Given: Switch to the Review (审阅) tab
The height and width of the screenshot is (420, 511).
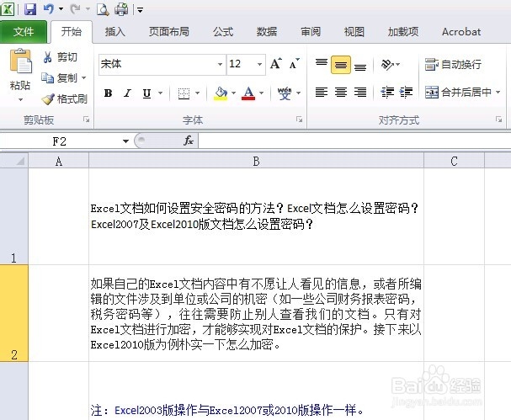Looking at the screenshot, I should (x=311, y=32).
